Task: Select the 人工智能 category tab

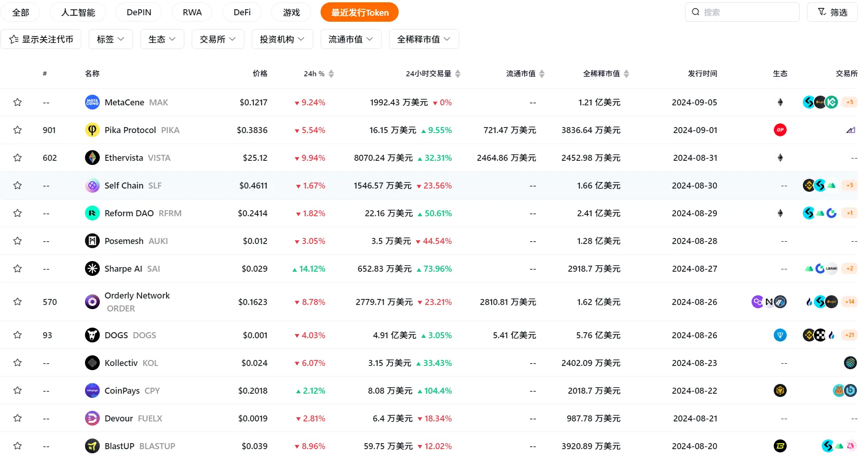Action: (x=78, y=12)
